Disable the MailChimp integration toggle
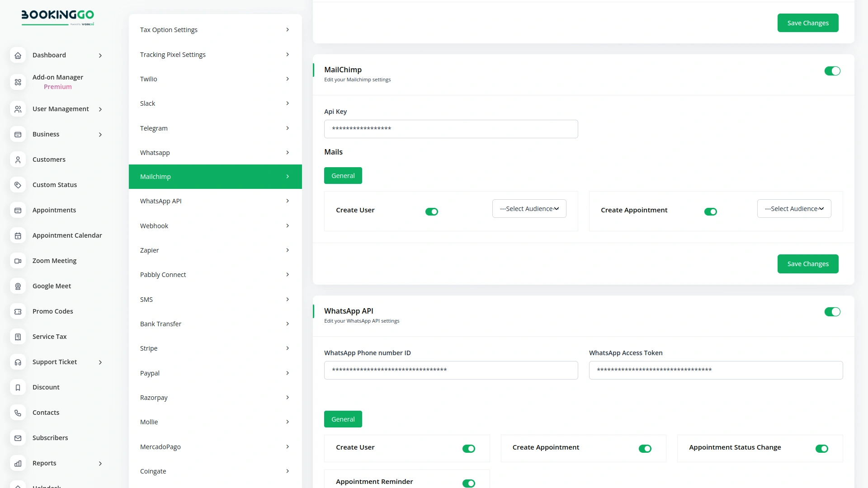 tap(832, 71)
